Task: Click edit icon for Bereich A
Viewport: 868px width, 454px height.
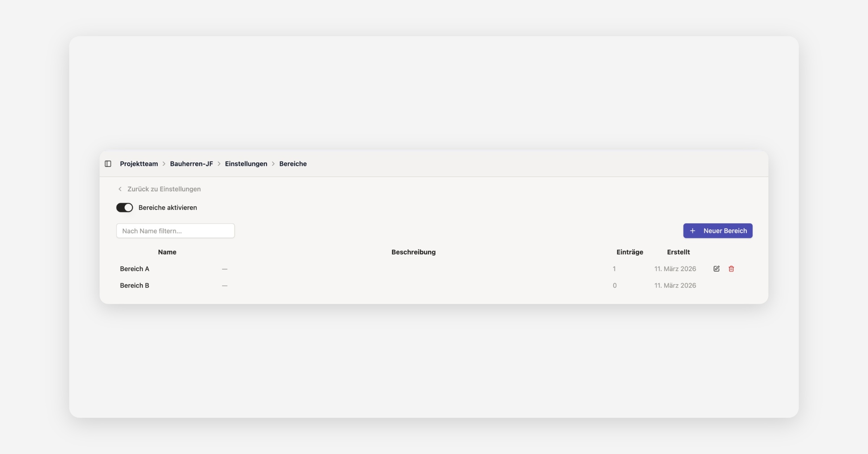Action: tap(716, 269)
